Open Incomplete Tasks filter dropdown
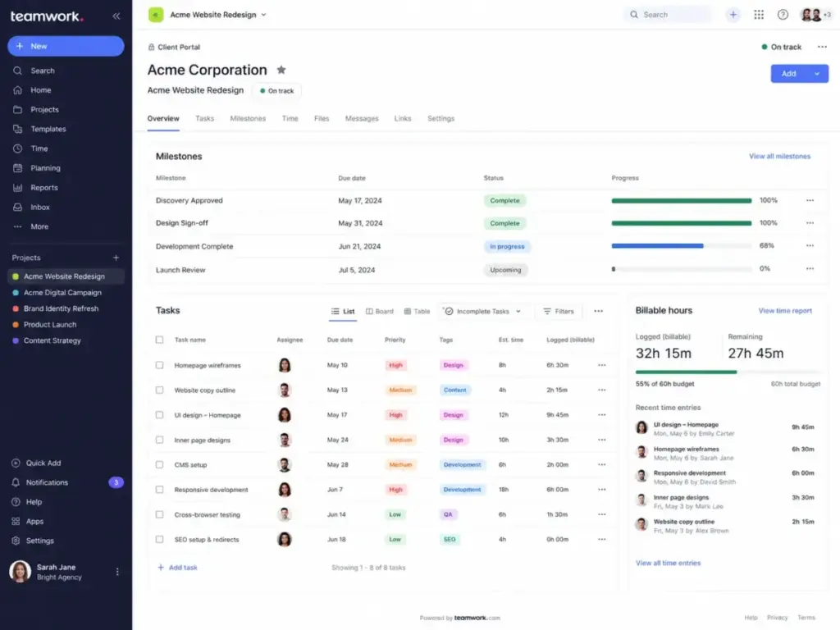The width and height of the screenshot is (840, 630). tap(482, 311)
